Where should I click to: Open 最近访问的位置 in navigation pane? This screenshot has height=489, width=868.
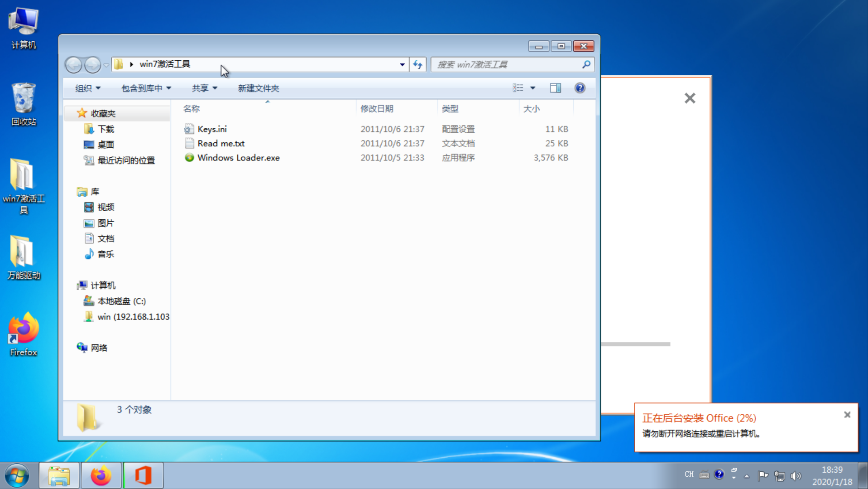point(126,160)
